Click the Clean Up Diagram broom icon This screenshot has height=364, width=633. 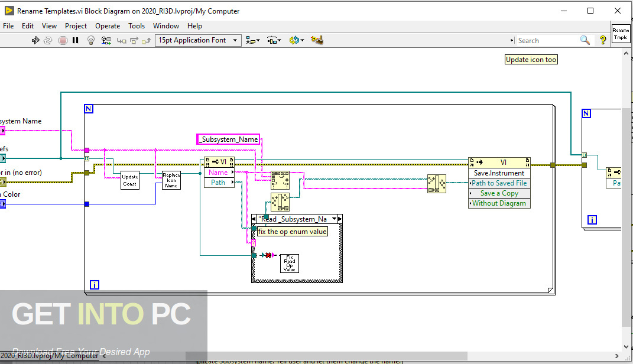click(317, 40)
